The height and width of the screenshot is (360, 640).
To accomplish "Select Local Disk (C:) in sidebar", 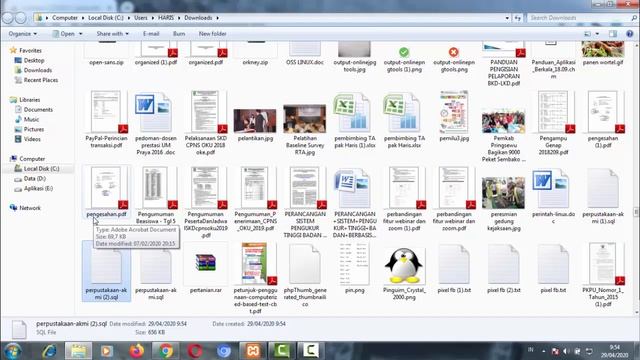I will 41,169.
